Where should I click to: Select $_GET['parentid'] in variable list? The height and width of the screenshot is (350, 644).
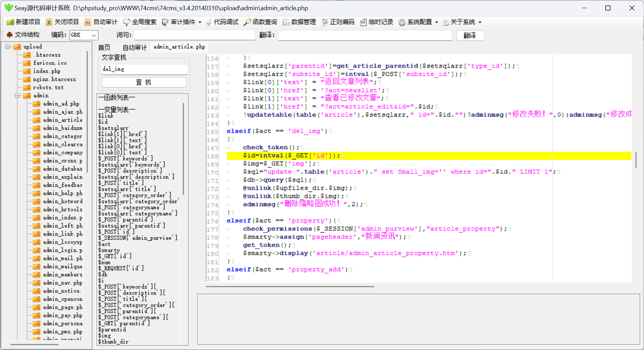click(124, 324)
